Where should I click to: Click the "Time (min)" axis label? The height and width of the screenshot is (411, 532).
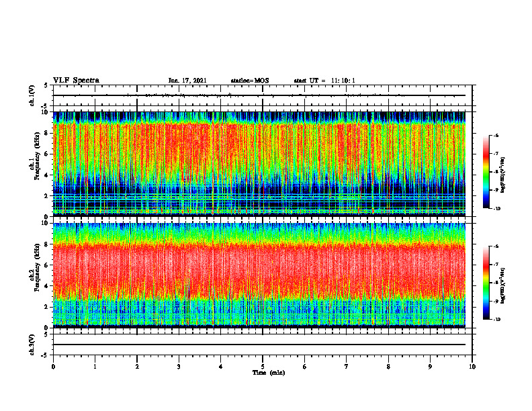coord(269,373)
